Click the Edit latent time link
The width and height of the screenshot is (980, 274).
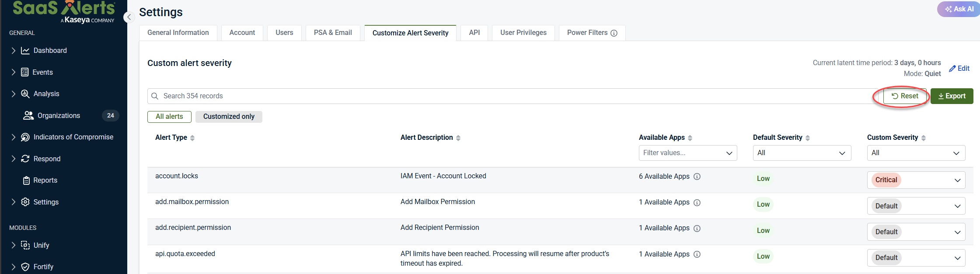pyautogui.click(x=959, y=69)
